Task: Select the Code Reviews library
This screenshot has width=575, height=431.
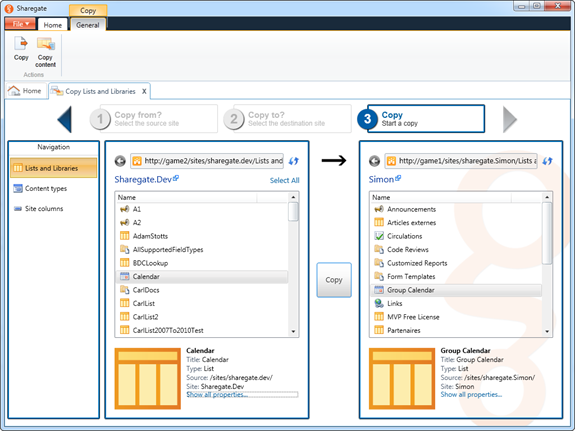Action: point(456,250)
